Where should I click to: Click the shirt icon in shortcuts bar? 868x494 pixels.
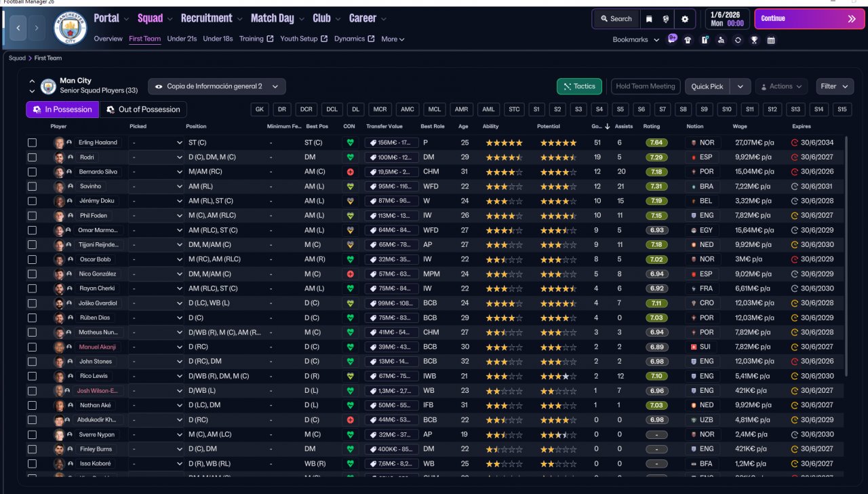click(x=688, y=40)
